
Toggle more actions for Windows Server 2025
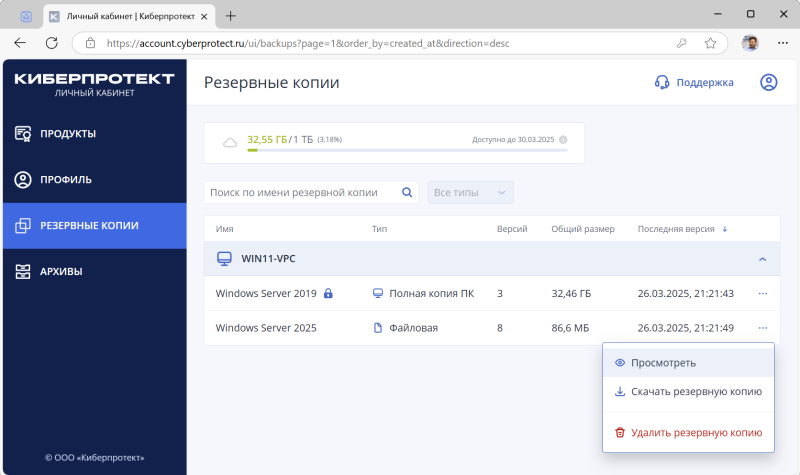(x=763, y=328)
